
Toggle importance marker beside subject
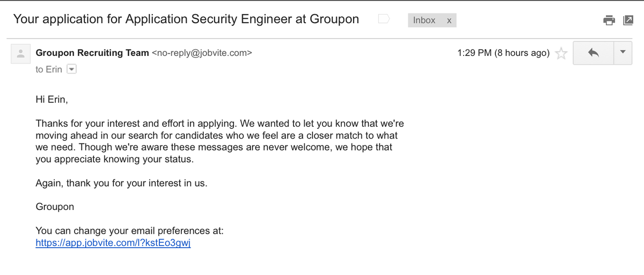(x=384, y=19)
